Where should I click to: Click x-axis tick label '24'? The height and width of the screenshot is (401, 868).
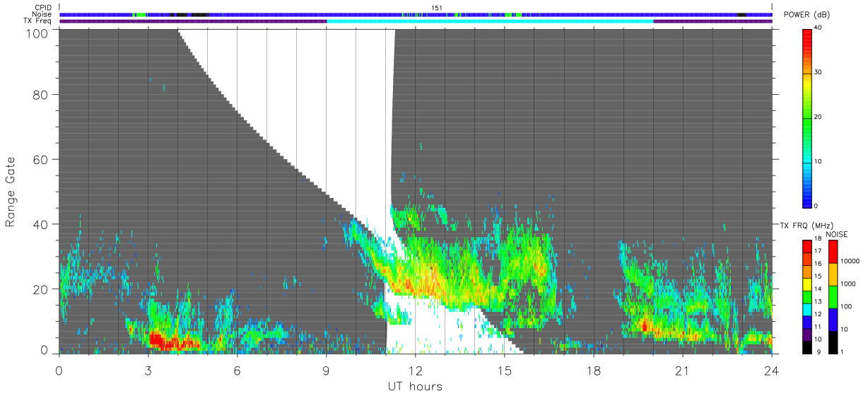771,371
